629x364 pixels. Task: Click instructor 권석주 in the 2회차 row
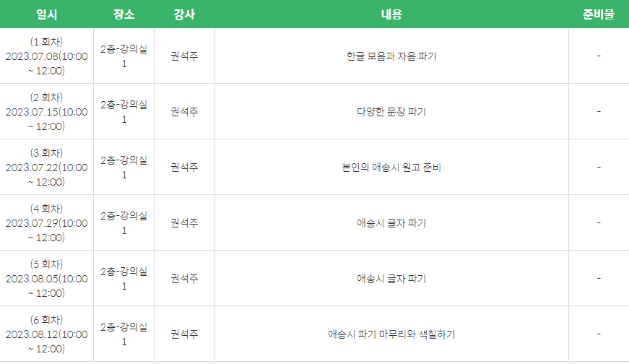pyautogui.click(x=184, y=112)
